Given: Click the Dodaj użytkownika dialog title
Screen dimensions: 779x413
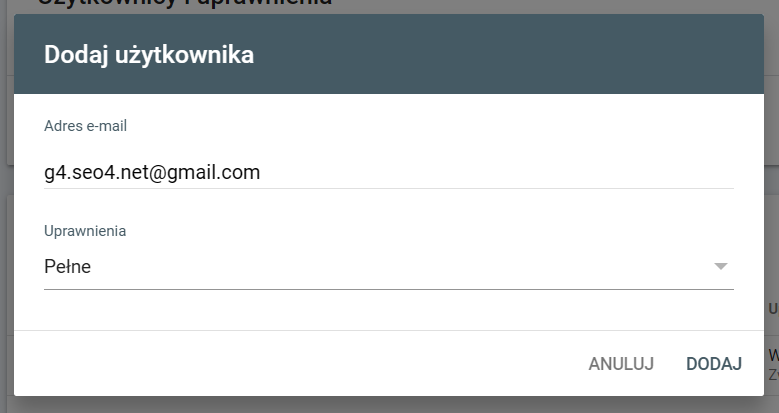Looking at the screenshot, I should (x=149, y=55).
